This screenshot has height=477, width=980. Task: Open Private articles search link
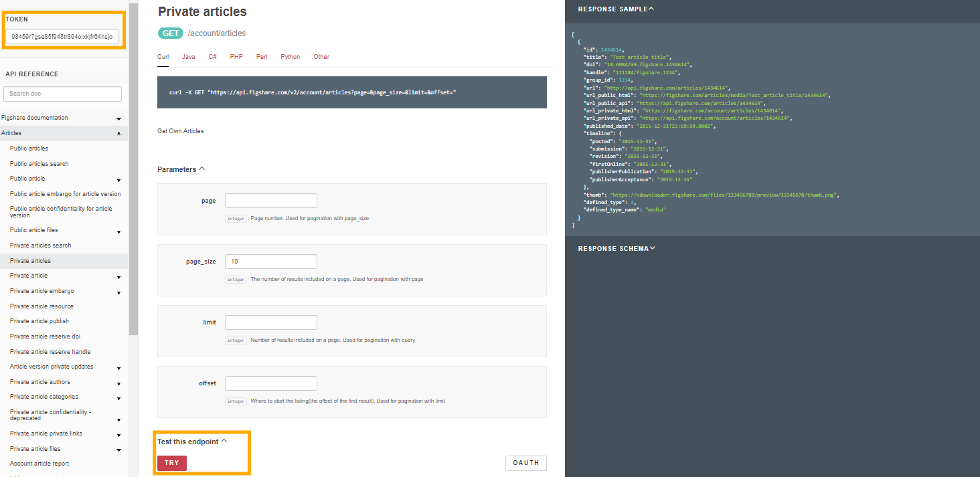pyautogui.click(x=40, y=246)
